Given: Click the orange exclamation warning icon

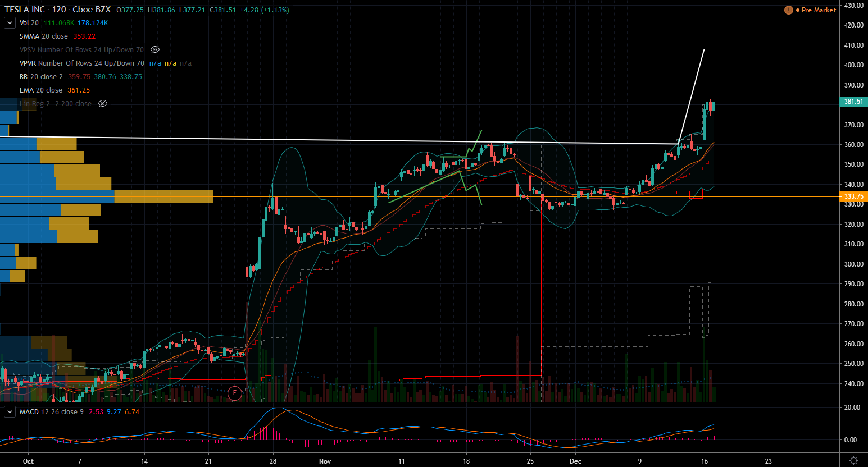Looking at the screenshot, I should pyautogui.click(x=788, y=10).
